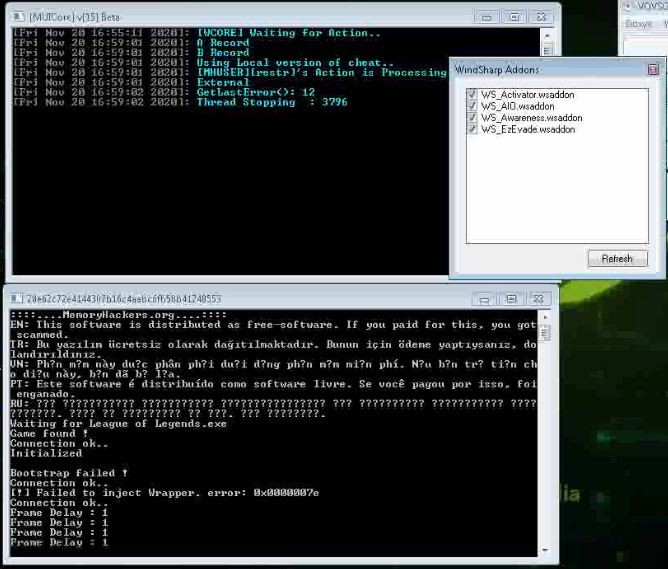The height and width of the screenshot is (569, 668).
Task: Toggle the WS_Activator.wsaddon checkbox
Action: [472, 94]
